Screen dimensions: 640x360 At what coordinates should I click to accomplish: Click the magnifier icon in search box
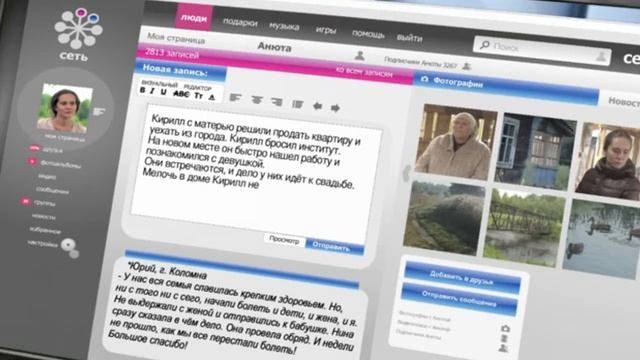pos(484,44)
